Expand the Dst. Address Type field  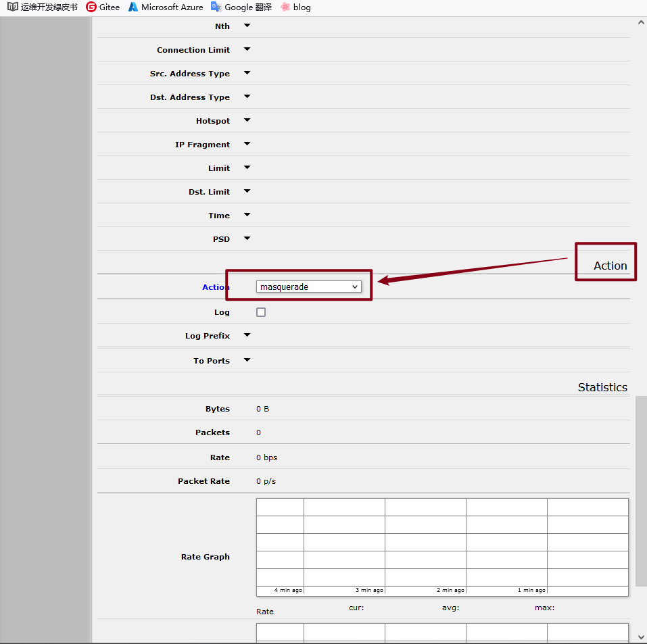(247, 97)
